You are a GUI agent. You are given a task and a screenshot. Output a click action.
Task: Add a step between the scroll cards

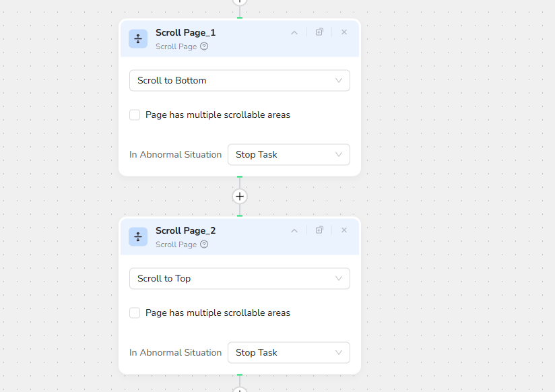tap(240, 197)
